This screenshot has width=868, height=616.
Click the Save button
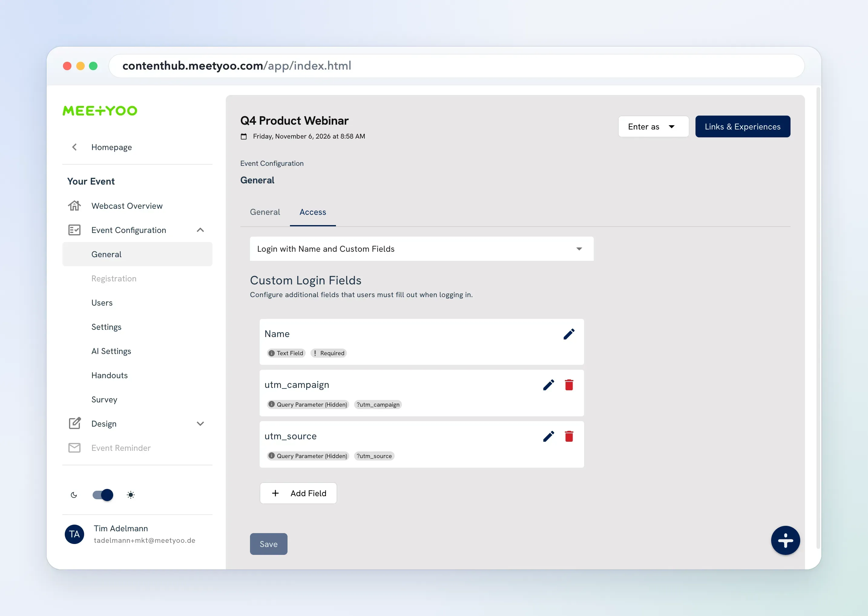point(268,544)
